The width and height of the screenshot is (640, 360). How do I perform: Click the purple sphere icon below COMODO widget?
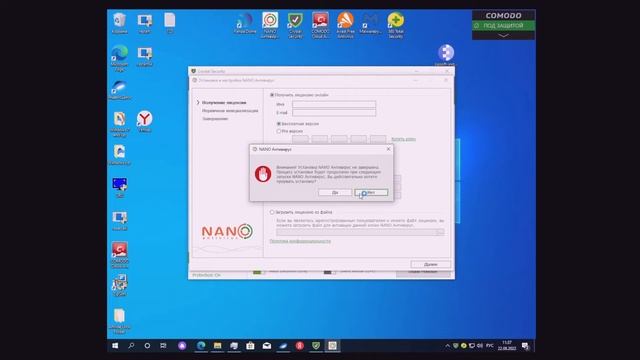click(446, 54)
